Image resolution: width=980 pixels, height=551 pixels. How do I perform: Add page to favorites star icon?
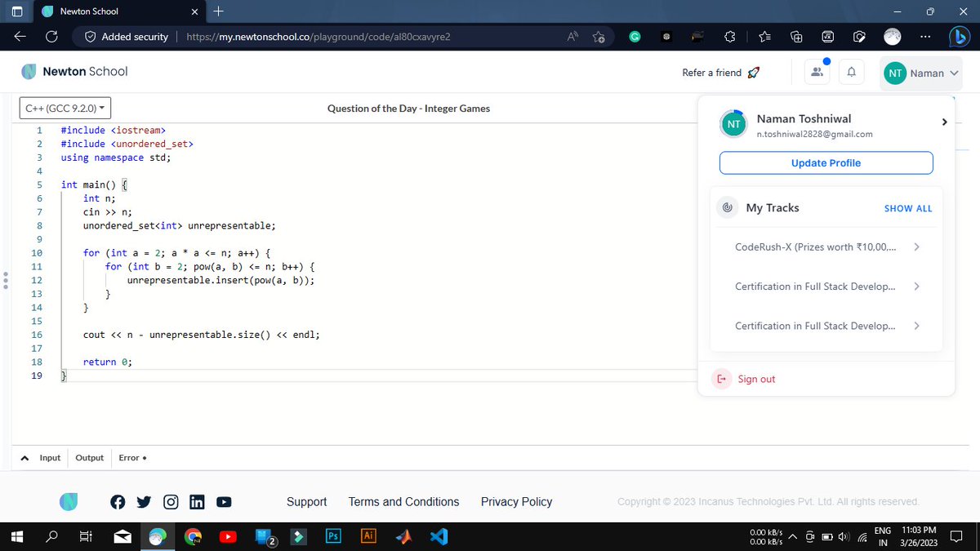(x=599, y=37)
